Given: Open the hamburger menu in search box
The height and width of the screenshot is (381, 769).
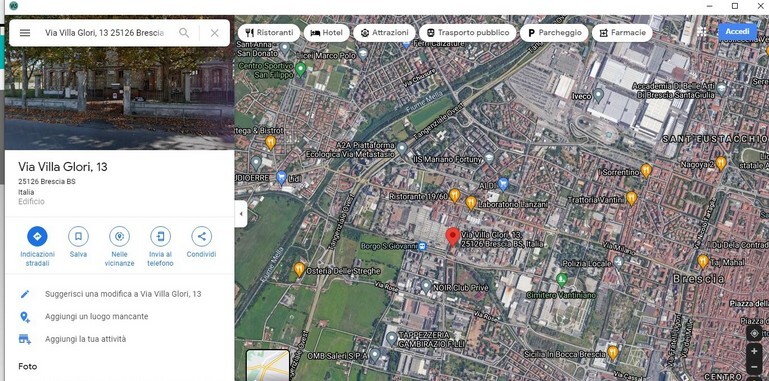Looking at the screenshot, I should click(25, 33).
